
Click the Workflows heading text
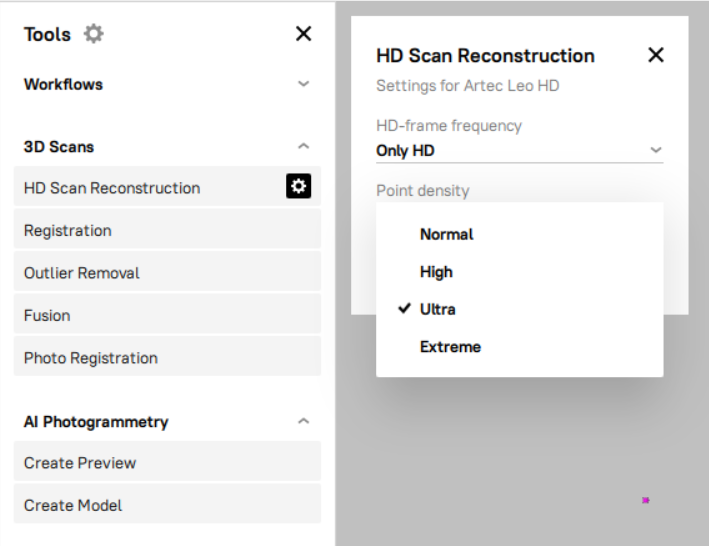click(63, 85)
